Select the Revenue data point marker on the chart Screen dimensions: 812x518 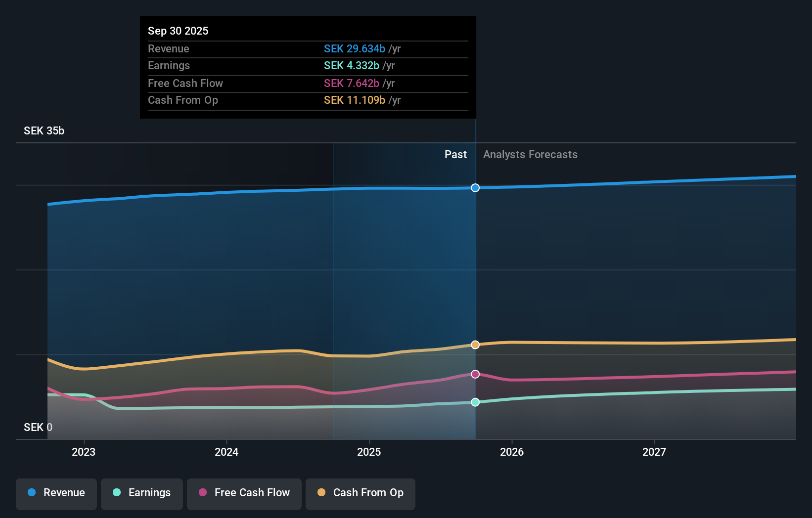475,187
